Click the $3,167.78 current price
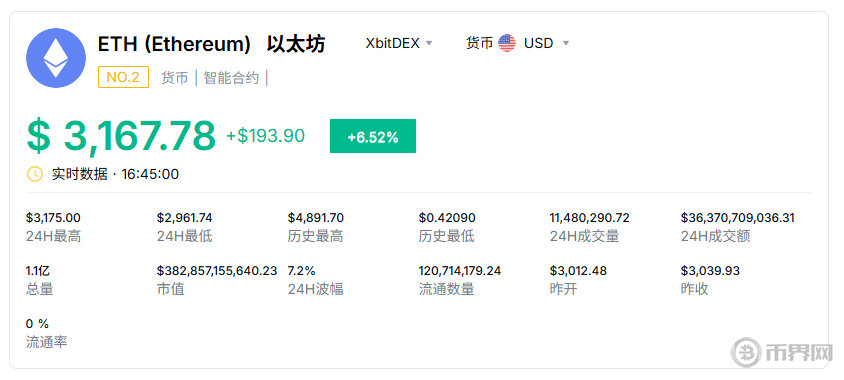The image size is (844, 380). tap(121, 136)
